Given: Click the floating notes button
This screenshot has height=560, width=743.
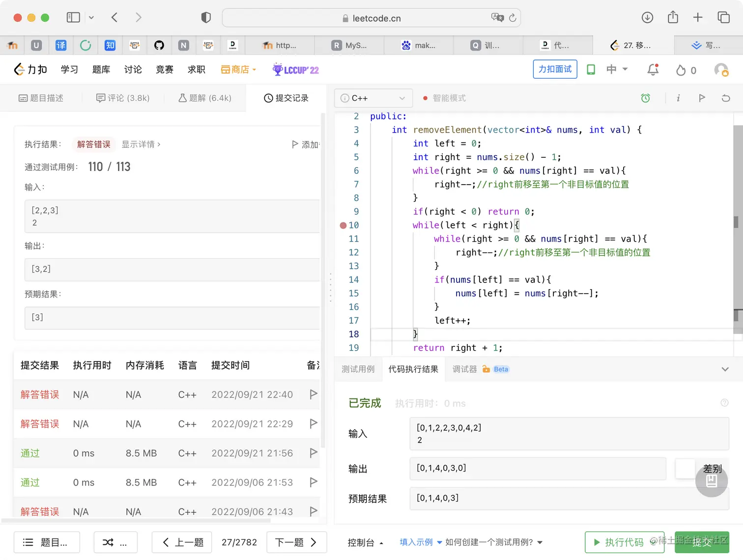Looking at the screenshot, I should (x=712, y=481).
